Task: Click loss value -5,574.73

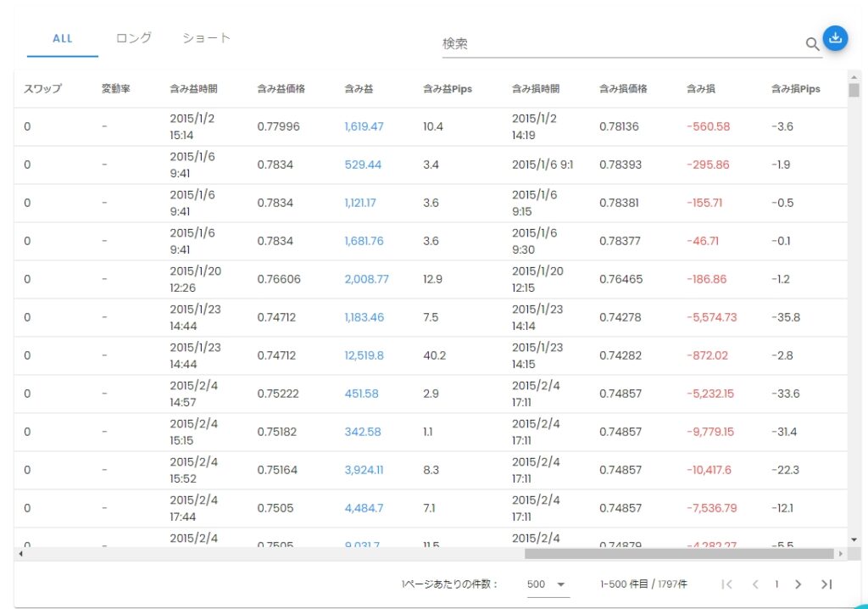Action: point(712,317)
